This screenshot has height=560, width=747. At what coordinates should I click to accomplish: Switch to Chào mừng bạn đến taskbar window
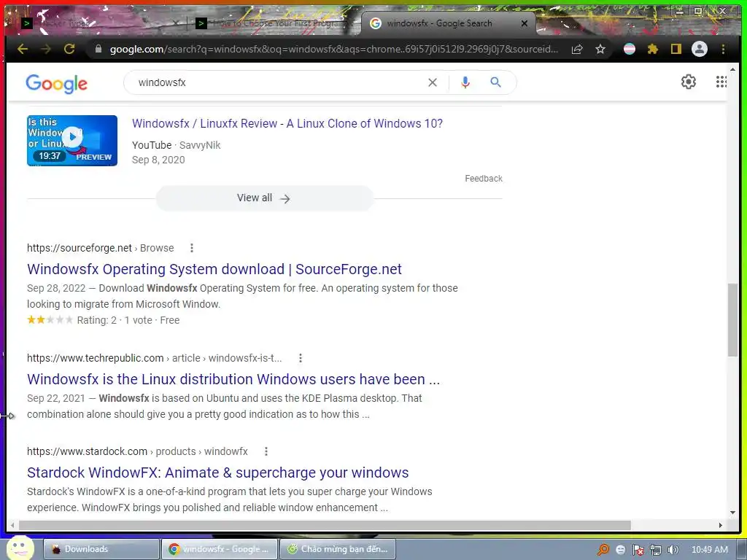337,549
